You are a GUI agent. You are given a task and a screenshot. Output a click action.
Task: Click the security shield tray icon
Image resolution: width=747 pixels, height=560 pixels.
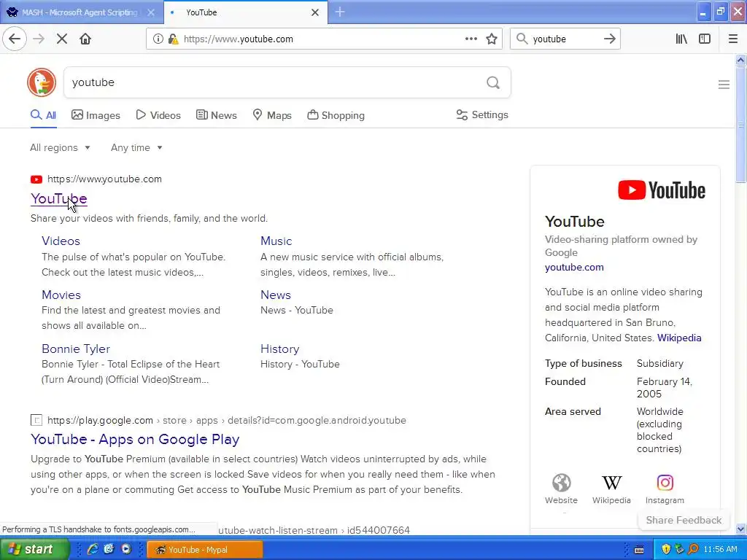tap(666, 549)
